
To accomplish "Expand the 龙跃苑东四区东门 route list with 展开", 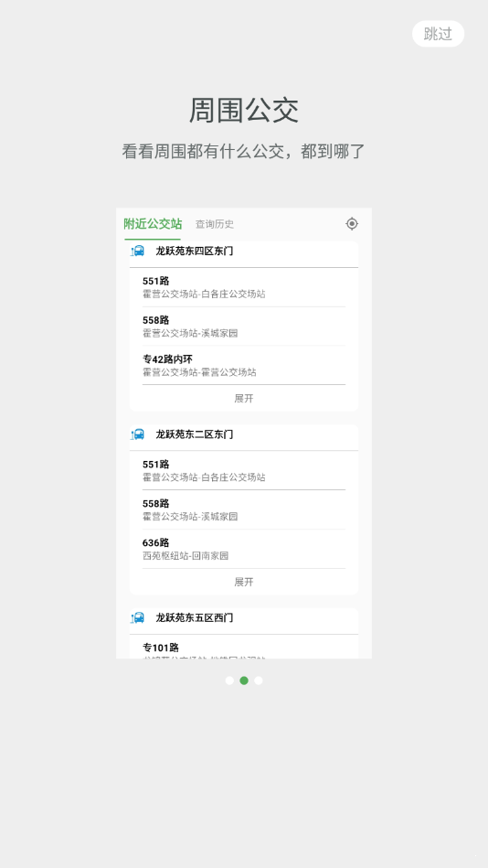I will [x=243, y=398].
